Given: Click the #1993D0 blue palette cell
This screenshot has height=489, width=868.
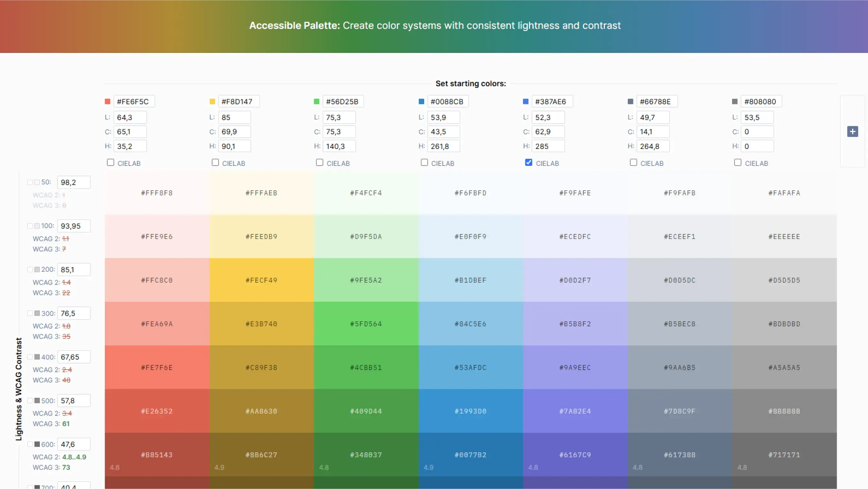Looking at the screenshot, I should point(470,411).
